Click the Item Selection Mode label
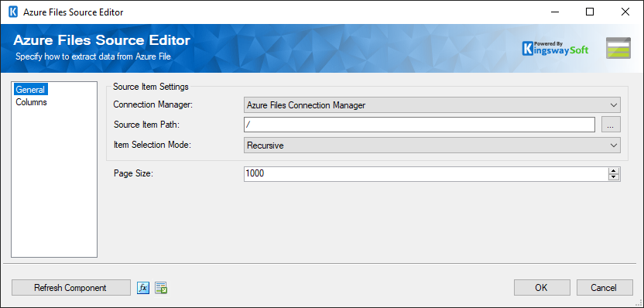This screenshot has height=308, width=644. [x=152, y=145]
